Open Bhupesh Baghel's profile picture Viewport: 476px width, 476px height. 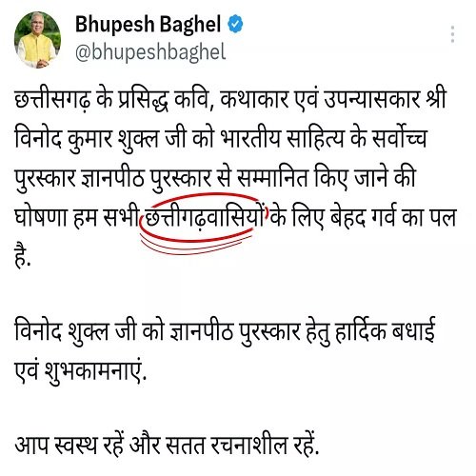37,40
